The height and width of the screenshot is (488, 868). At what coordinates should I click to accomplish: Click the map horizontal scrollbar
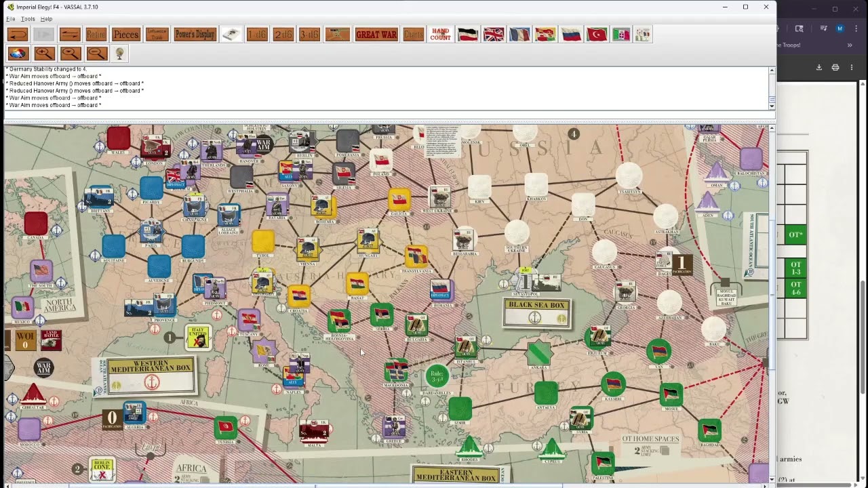387,485
